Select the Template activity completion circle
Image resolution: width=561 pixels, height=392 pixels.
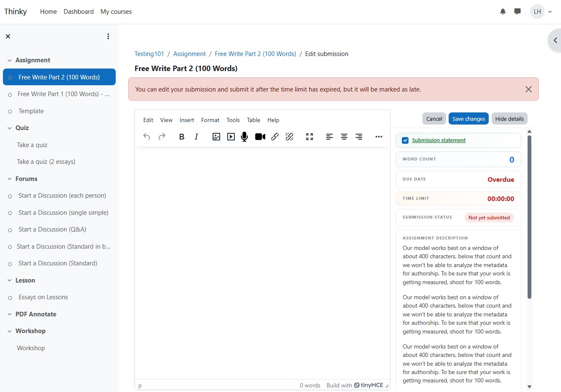tap(10, 112)
